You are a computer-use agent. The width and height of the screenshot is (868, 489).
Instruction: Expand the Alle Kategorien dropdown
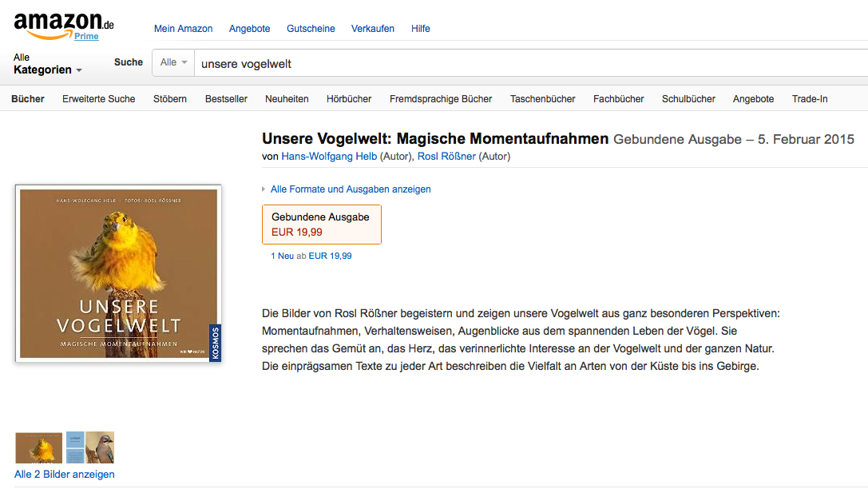coord(48,64)
